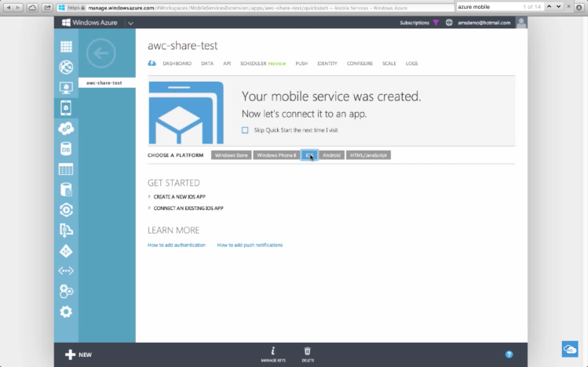Open SQL Databases DB icon in sidebar
The width and height of the screenshot is (588, 367).
click(x=66, y=149)
